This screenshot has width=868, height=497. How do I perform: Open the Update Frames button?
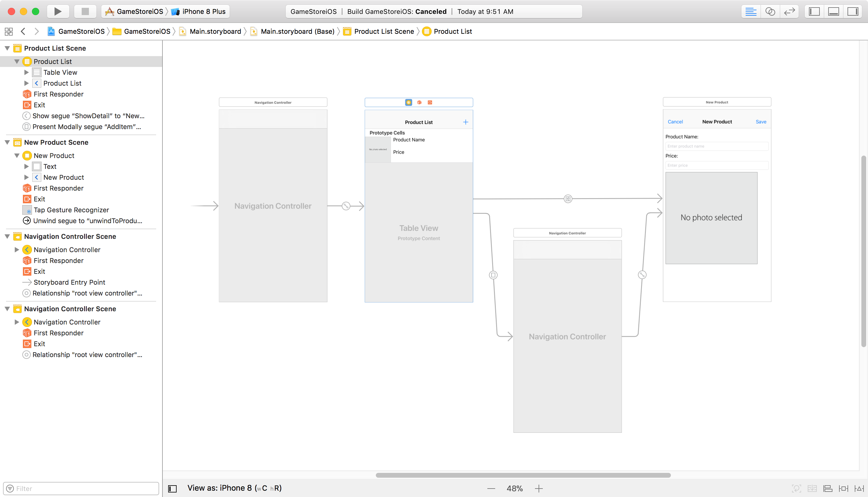tap(796, 489)
